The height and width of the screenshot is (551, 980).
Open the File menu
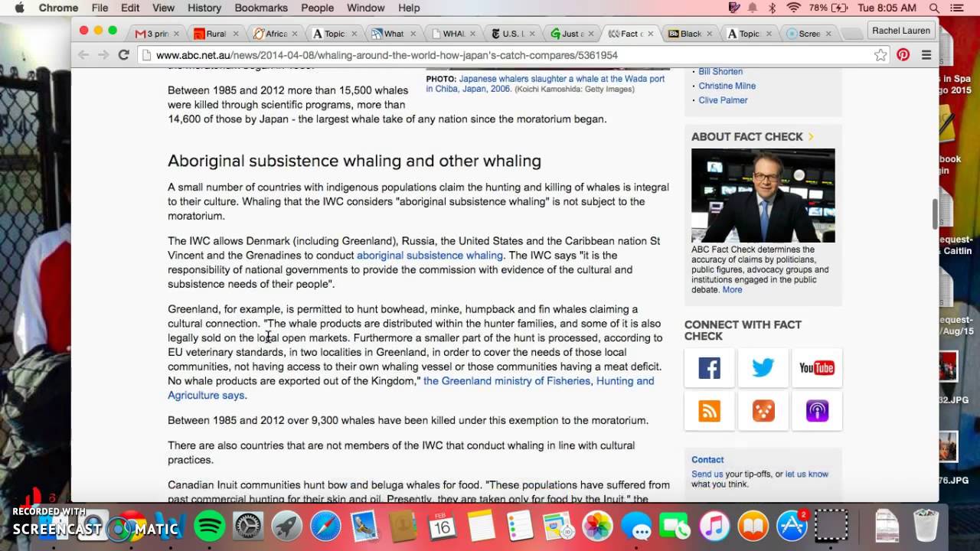[x=100, y=8]
